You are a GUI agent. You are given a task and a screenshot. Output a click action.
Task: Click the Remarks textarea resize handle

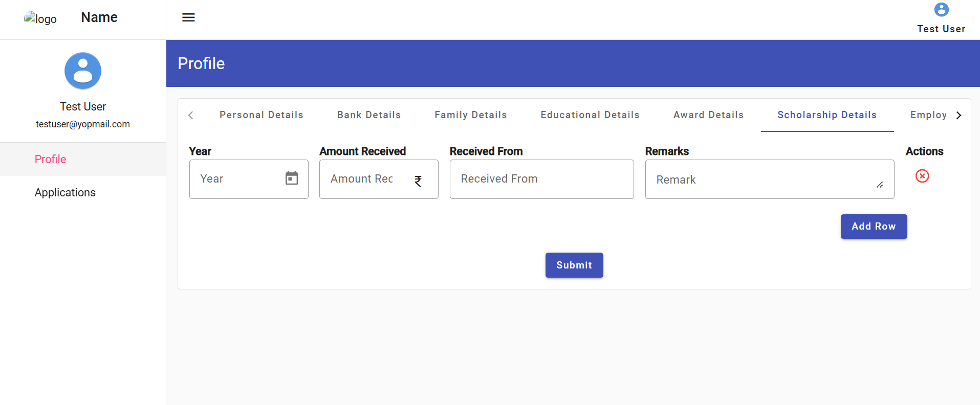880,185
